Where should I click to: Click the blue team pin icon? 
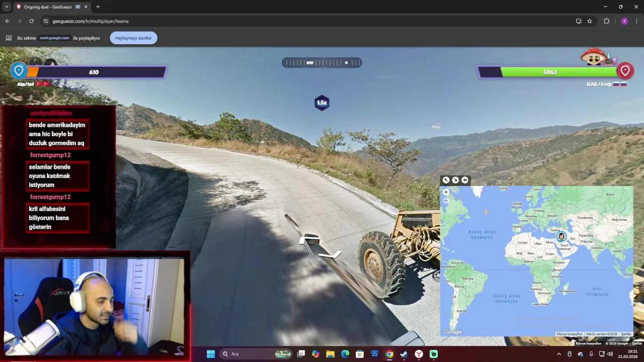point(19,70)
